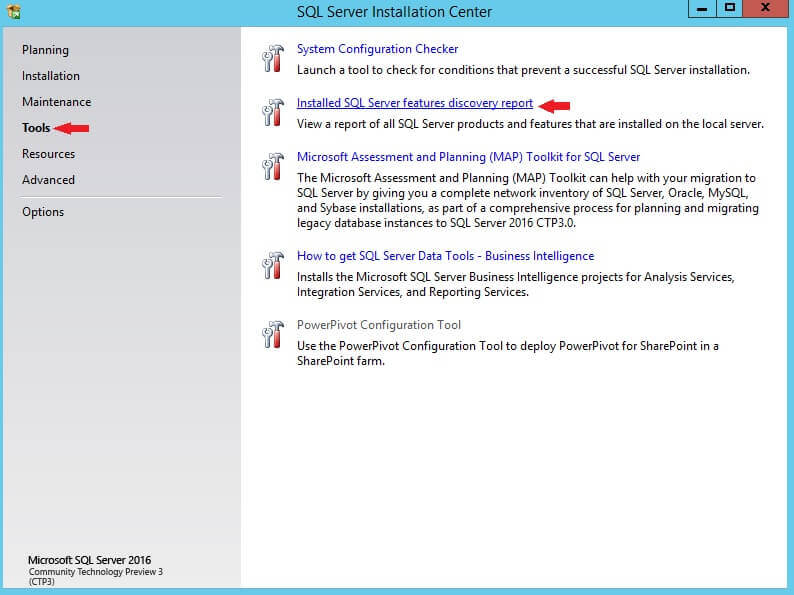794x595 pixels.
Task: Click the 'Community Technology Preview 3' text
Action: [x=96, y=572]
